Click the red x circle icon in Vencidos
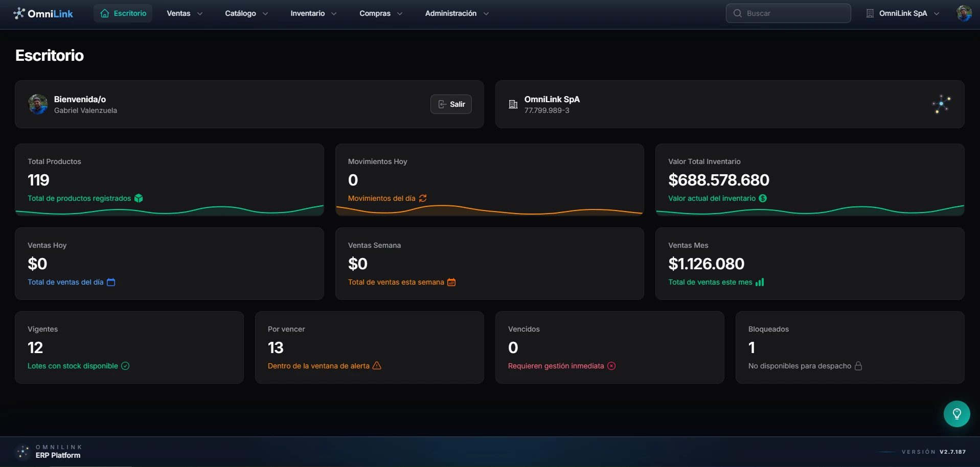Image resolution: width=980 pixels, height=467 pixels. coord(611,366)
